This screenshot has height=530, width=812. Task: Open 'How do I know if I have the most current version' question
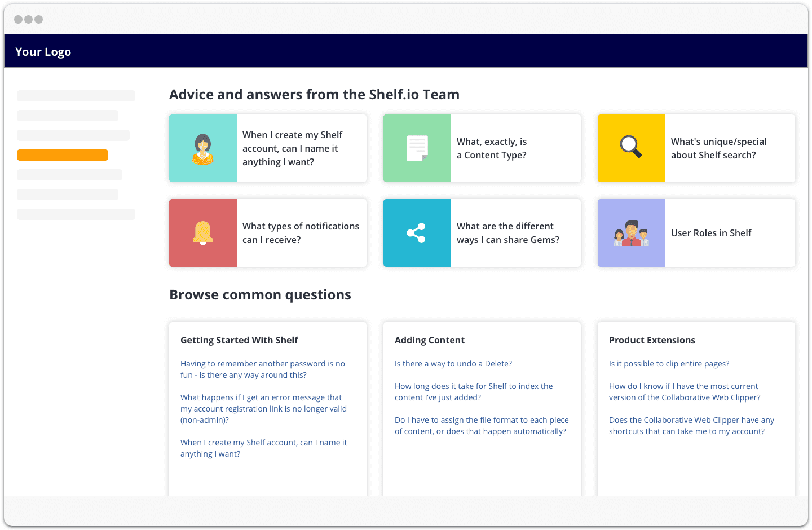(x=685, y=392)
